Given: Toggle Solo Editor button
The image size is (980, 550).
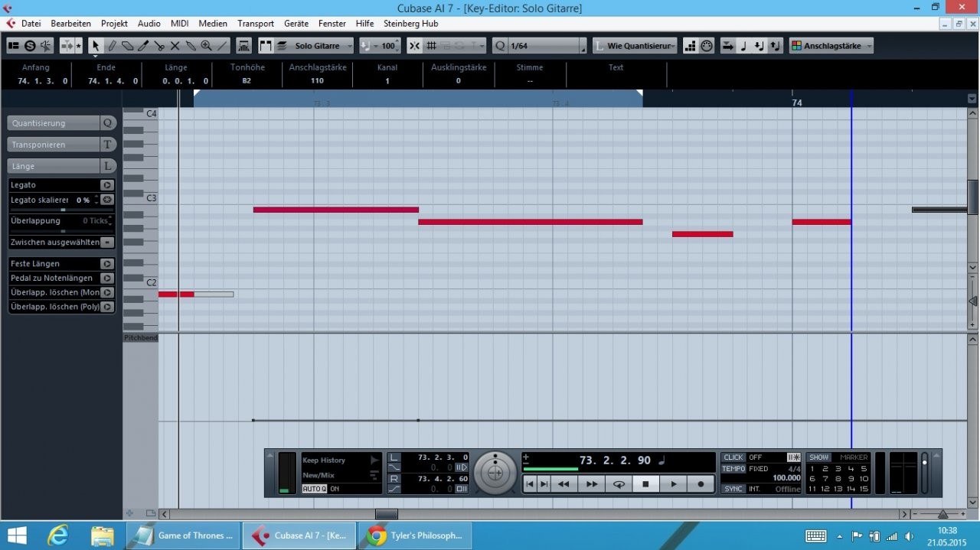Looking at the screenshot, I should tap(30, 46).
